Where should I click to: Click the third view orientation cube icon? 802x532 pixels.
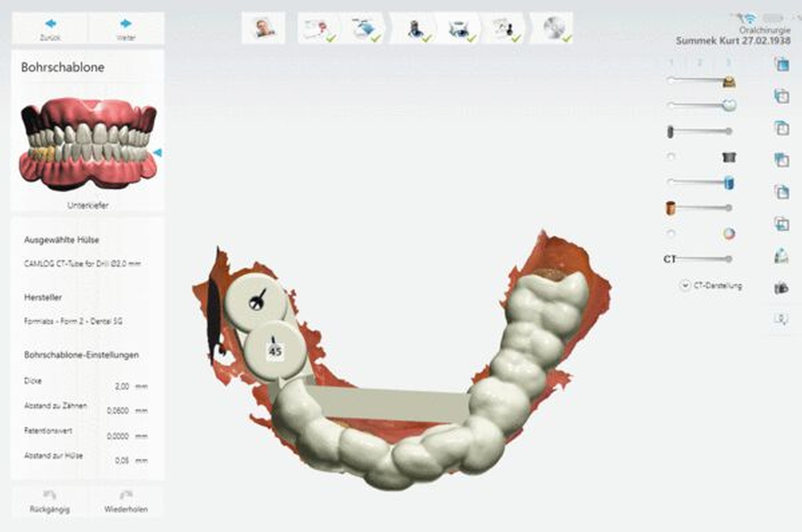[x=781, y=128]
